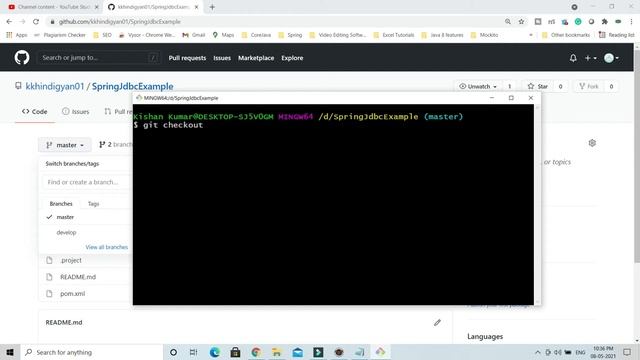
Task: Switch to the Code tab
Action: tap(35, 111)
